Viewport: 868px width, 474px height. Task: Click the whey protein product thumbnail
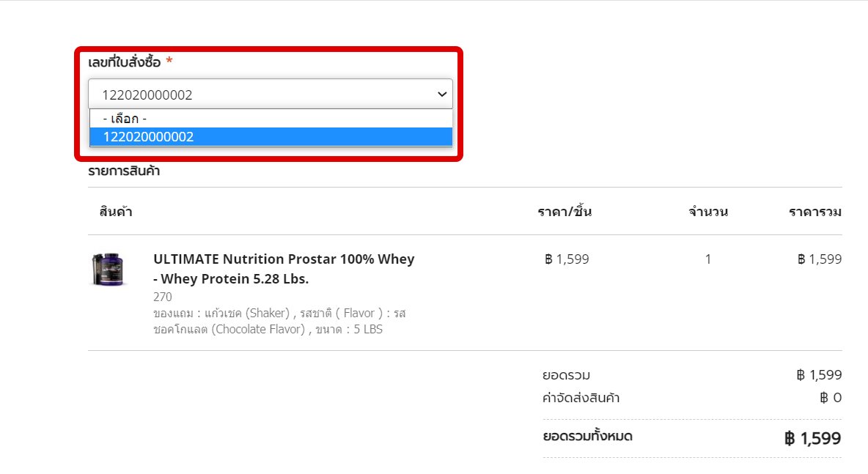tap(108, 270)
